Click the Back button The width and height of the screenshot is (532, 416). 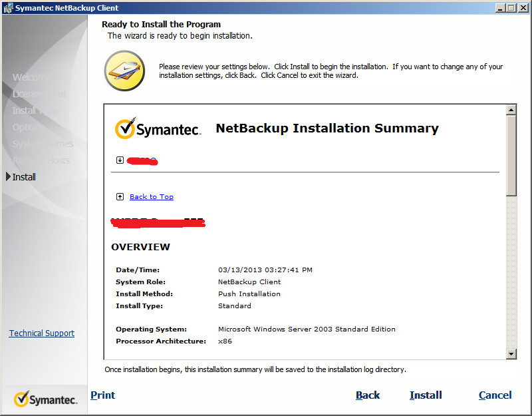368,395
